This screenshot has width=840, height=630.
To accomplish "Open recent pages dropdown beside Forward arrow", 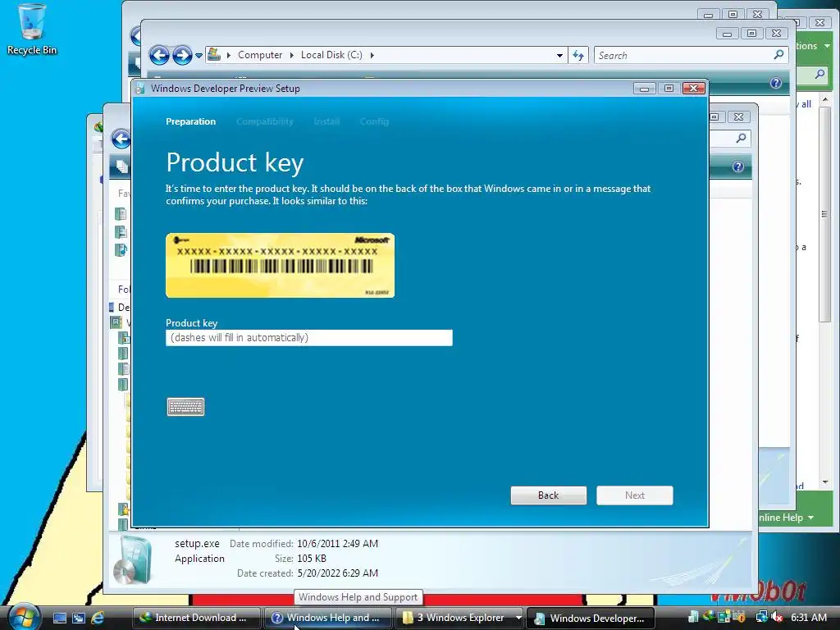I will point(199,55).
